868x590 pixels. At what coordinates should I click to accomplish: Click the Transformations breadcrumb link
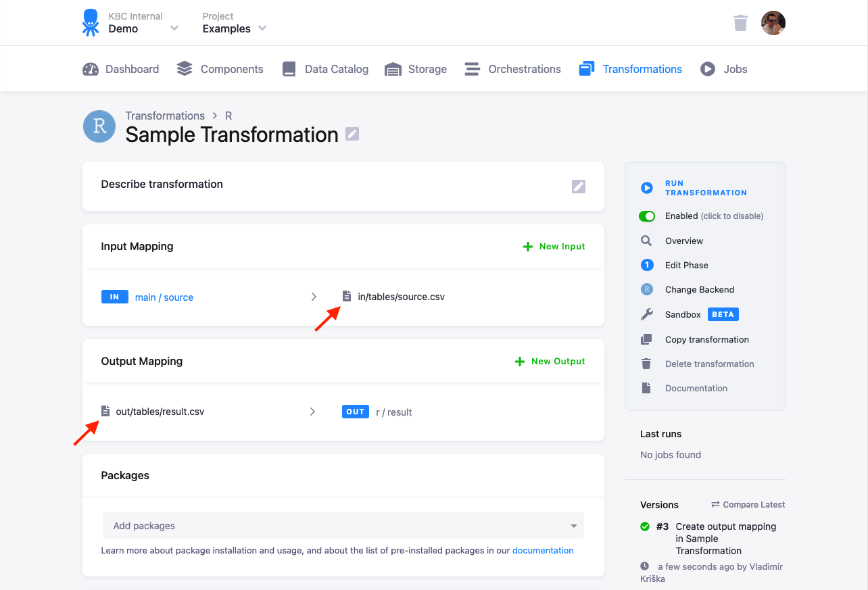165,116
